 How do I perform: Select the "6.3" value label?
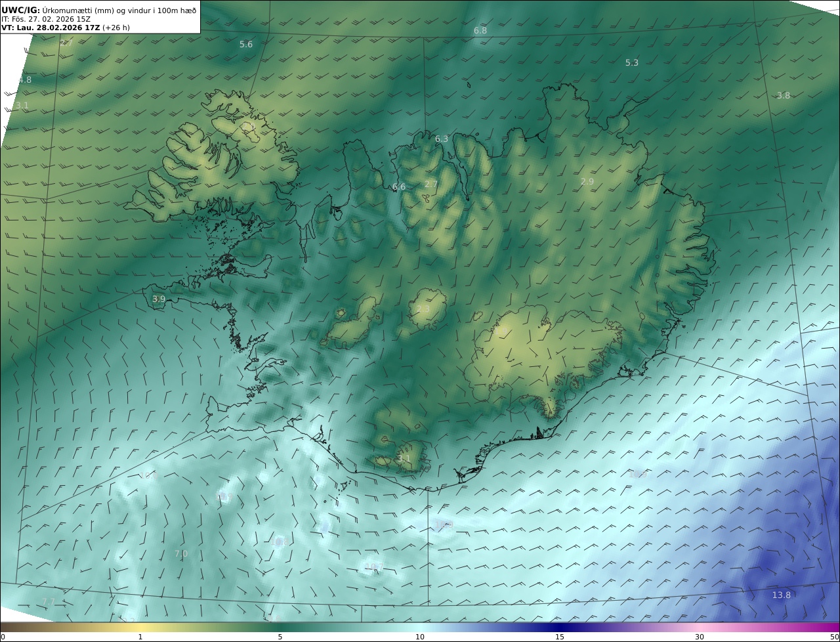tap(442, 139)
